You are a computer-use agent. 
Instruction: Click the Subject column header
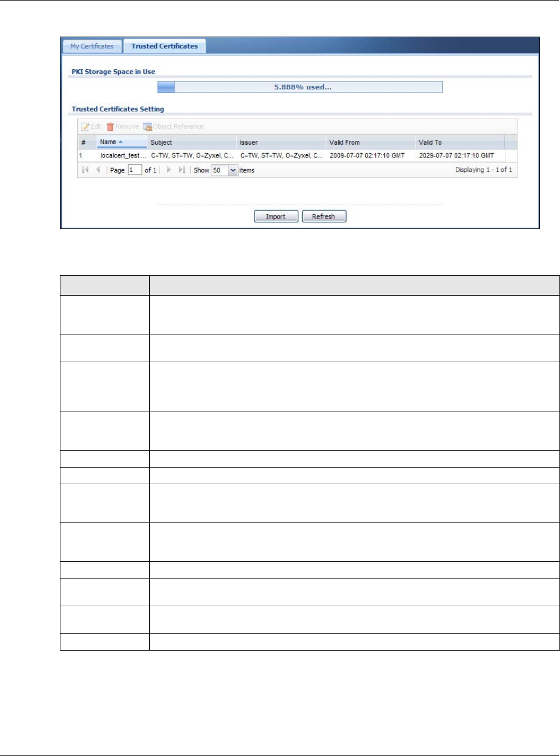click(192, 142)
